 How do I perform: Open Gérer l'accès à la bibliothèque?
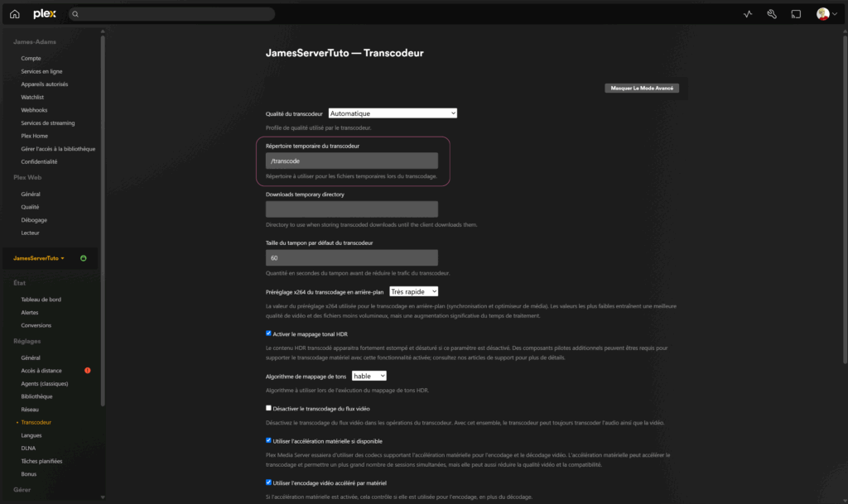point(58,149)
